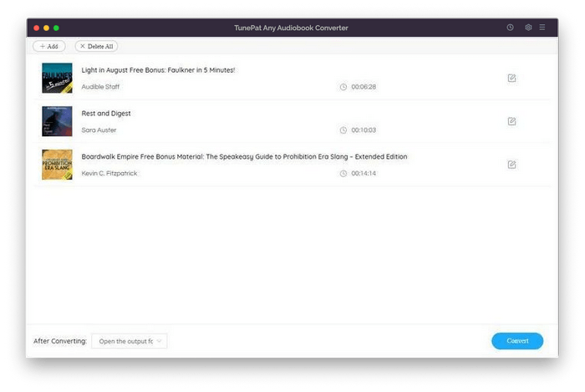Open the conversion history clock icon
The width and height of the screenshot is (585, 392).
[510, 28]
